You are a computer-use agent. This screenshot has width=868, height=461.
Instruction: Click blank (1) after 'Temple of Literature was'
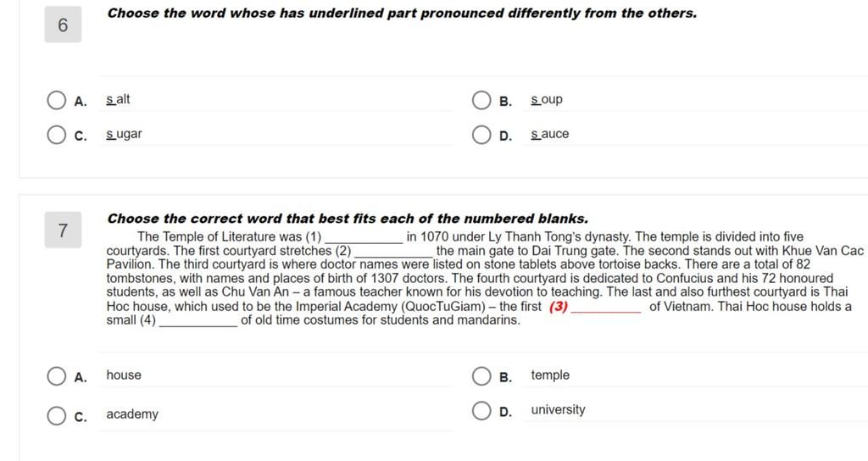pos(364,238)
